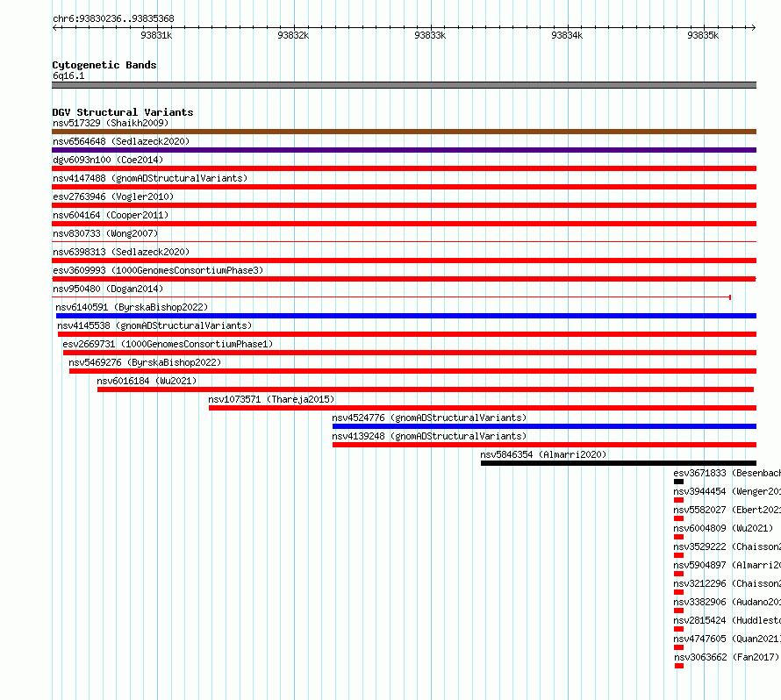
Task: Click the purple nsv6564648 variant bar
Action: (x=404, y=150)
